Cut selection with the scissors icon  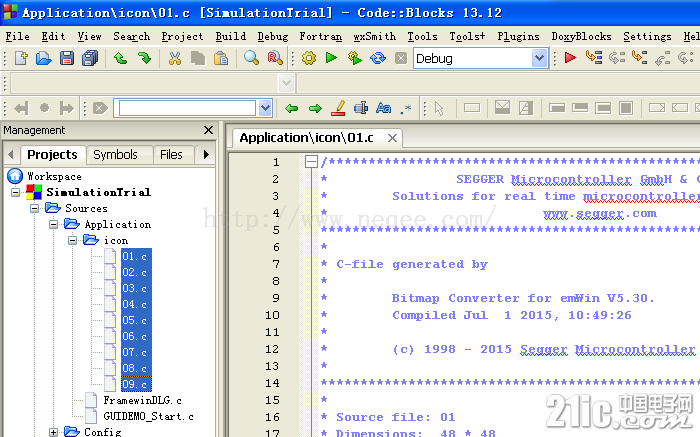click(x=175, y=58)
